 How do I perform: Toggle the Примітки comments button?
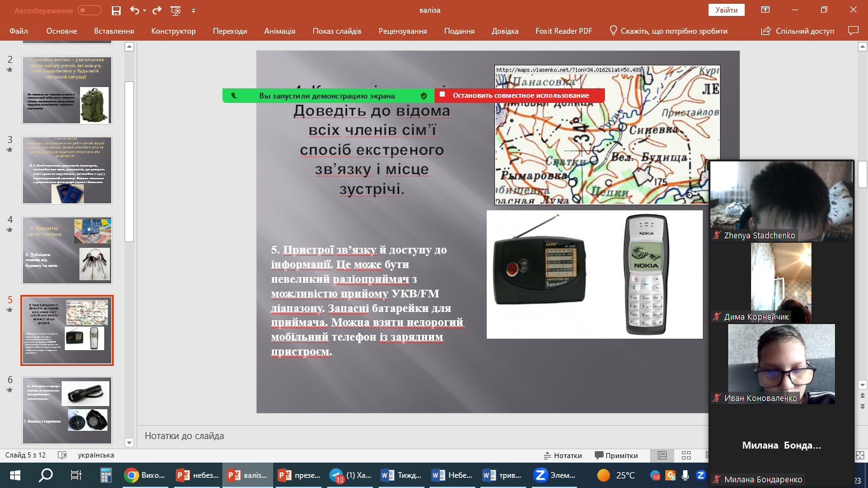click(x=616, y=456)
